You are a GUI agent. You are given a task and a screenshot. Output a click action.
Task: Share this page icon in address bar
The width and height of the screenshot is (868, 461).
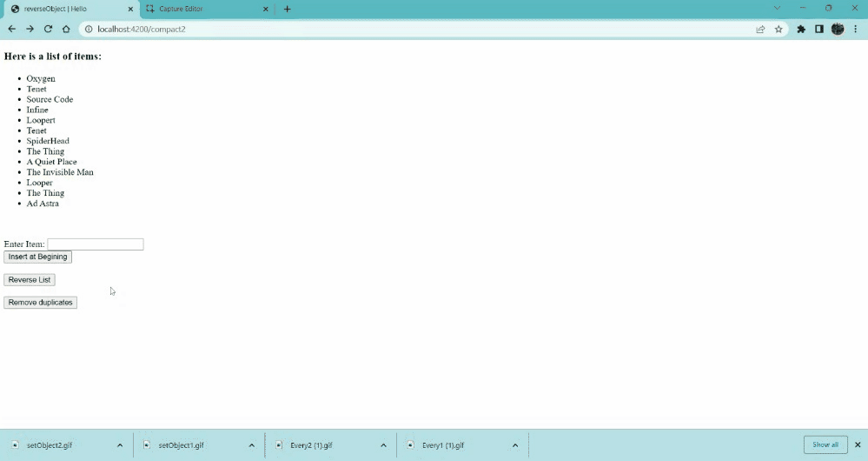(760, 30)
